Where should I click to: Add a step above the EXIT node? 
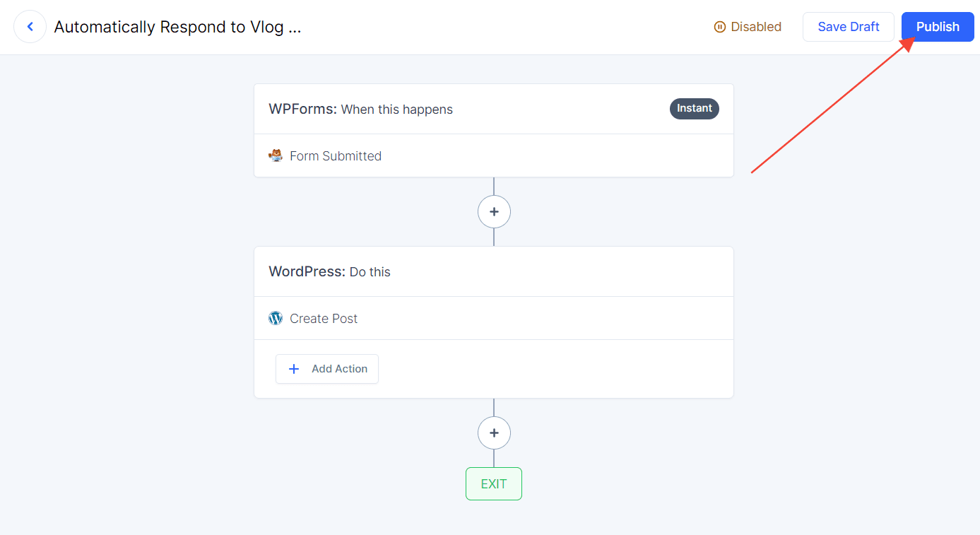tap(494, 433)
